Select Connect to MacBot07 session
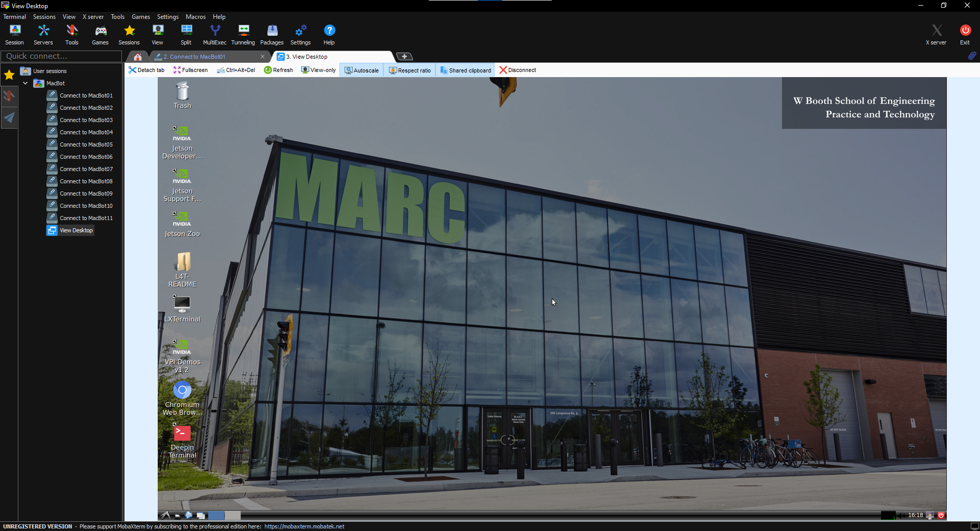Screen dimensions: 980x531 [86, 169]
